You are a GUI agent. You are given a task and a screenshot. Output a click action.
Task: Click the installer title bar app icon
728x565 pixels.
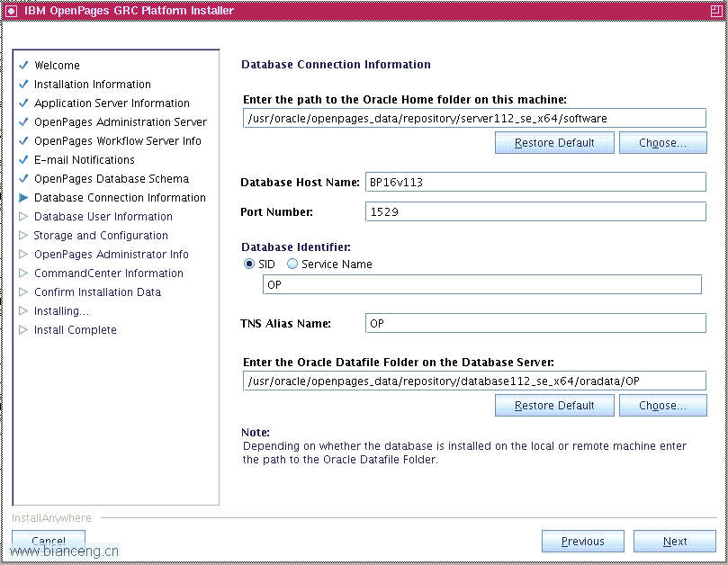[11, 11]
